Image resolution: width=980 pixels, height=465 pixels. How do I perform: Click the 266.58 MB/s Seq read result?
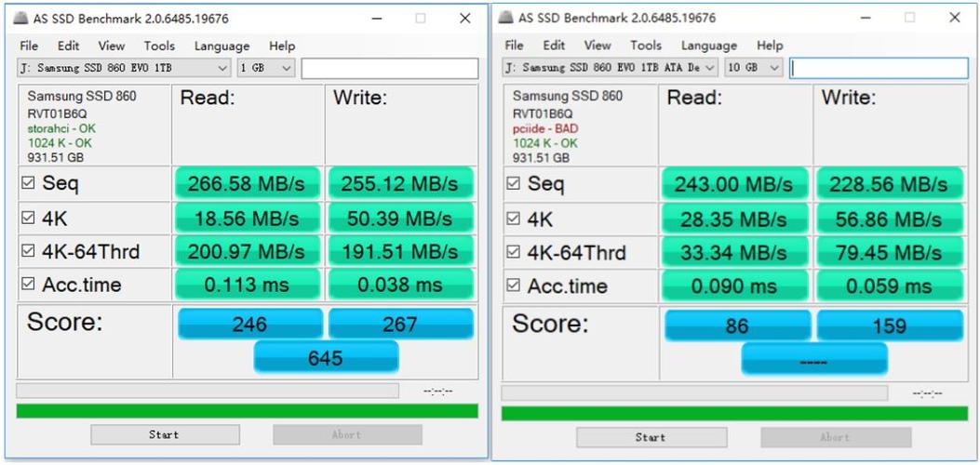coord(248,183)
